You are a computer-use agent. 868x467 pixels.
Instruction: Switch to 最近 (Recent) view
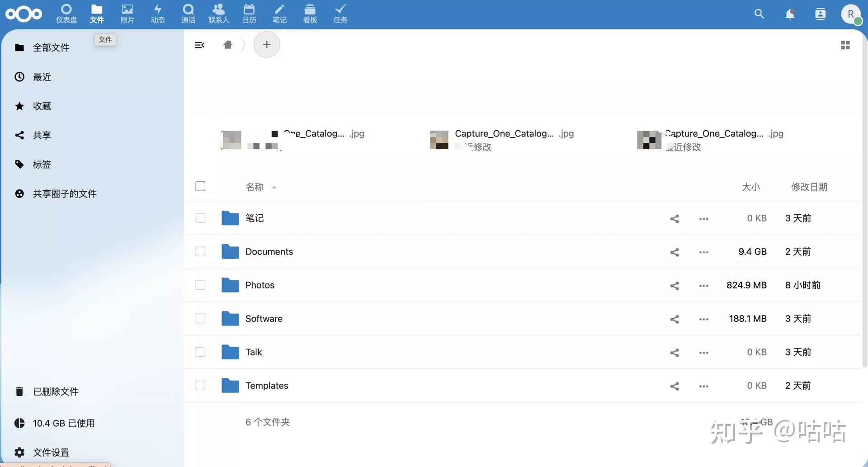(42, 77)
